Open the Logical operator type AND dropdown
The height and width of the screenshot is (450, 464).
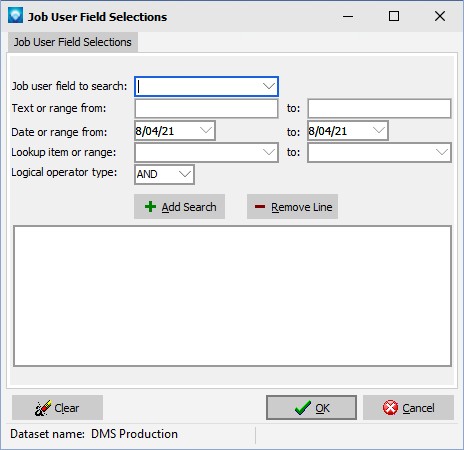click(x=185, y=174)
